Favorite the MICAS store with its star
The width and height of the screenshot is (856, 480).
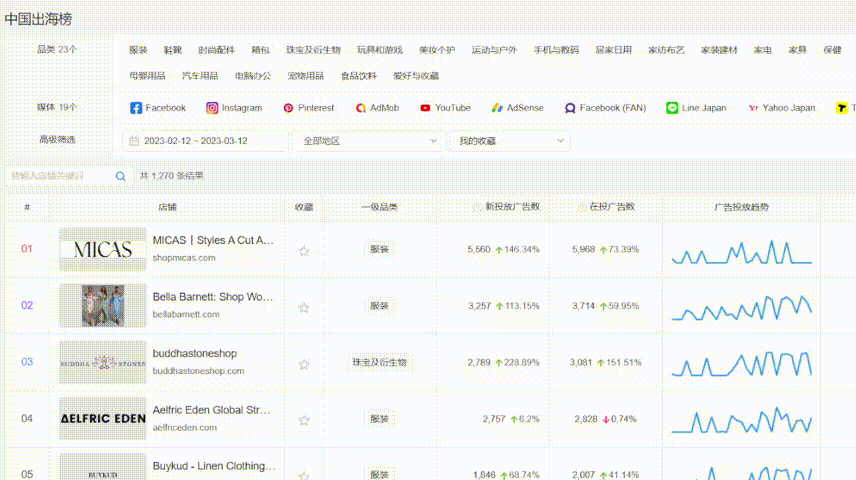coord(304,251)
